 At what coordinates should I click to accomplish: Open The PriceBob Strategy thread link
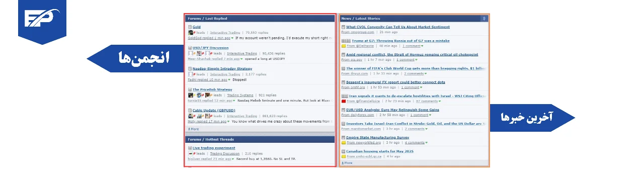(x=212, y=89)
